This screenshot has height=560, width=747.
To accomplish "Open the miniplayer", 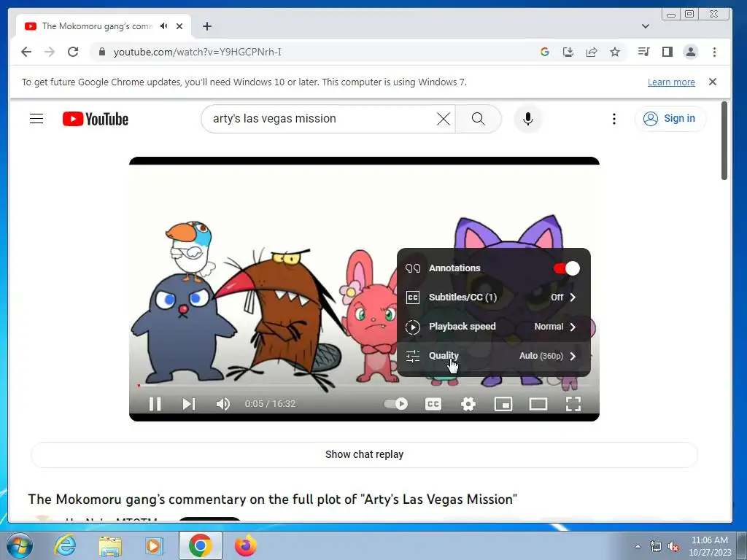I will point(503,404).
